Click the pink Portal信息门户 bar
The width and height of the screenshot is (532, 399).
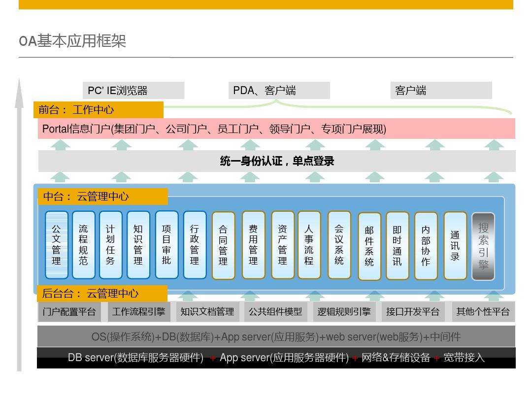(x=276, y=129)
